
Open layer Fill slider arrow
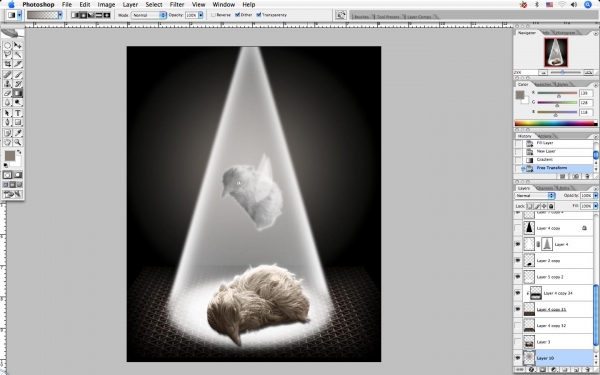point(595,206)
